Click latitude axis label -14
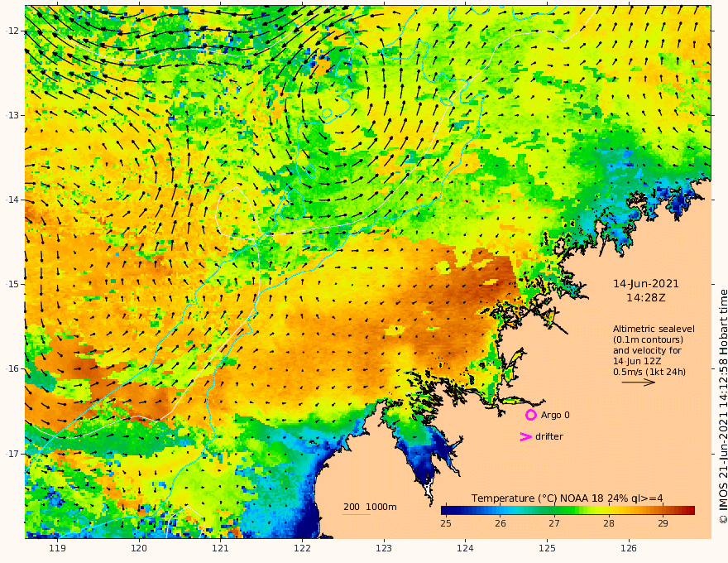 12,200
